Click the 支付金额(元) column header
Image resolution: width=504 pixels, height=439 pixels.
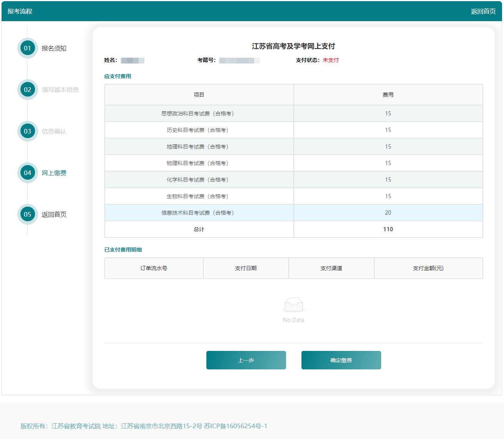[428, 268]
